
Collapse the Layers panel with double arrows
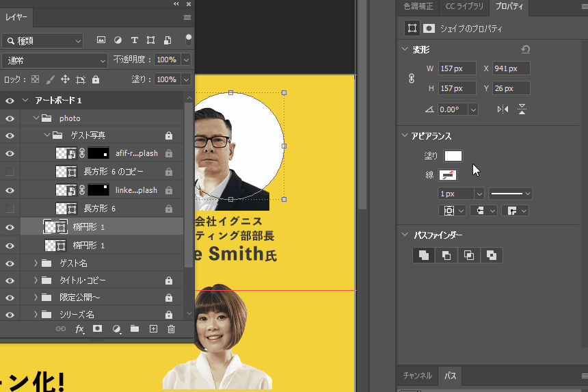(176, 3)
